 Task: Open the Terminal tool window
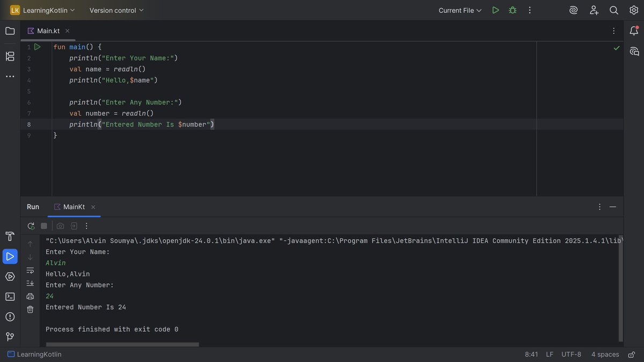pyautogui.click(x=10, y=297)
